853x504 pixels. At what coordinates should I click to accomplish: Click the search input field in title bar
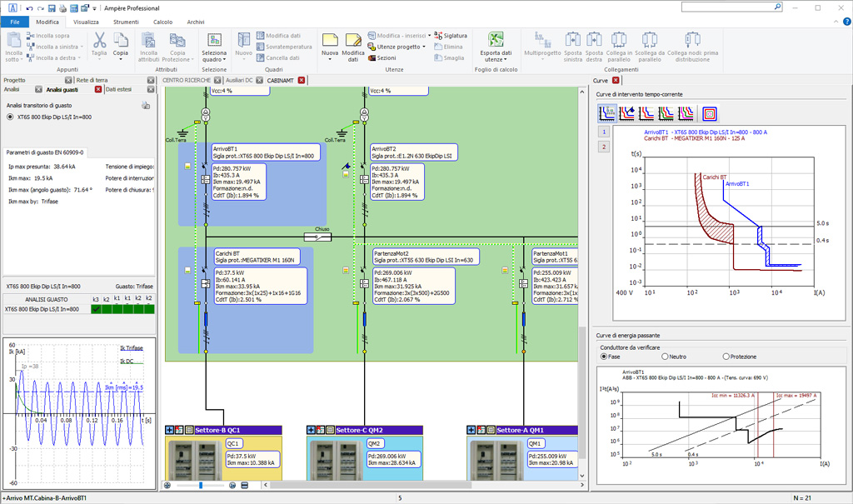[x=732, y=7]
